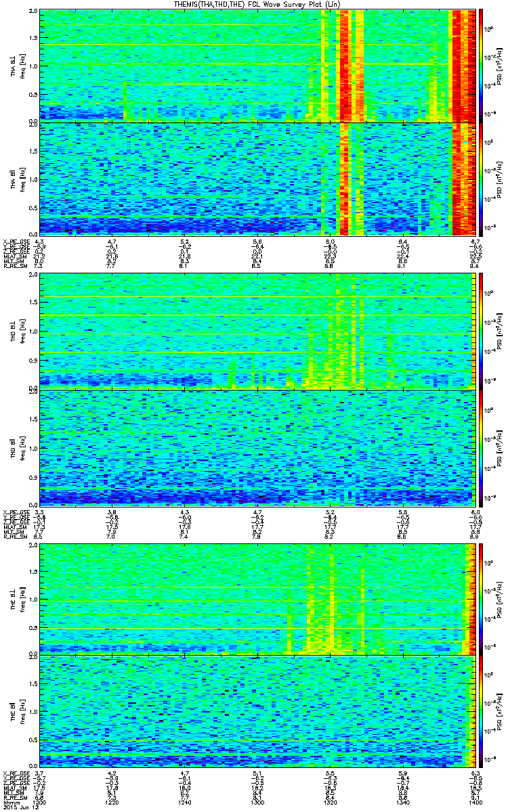Click the 1200 time label at bottom
This screenshot has height=812, width=508.
click(x=39, y=801)
